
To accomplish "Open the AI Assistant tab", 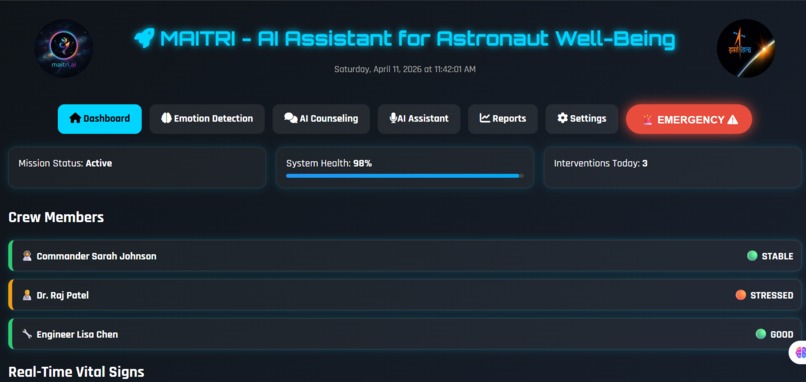I will 419,119.
